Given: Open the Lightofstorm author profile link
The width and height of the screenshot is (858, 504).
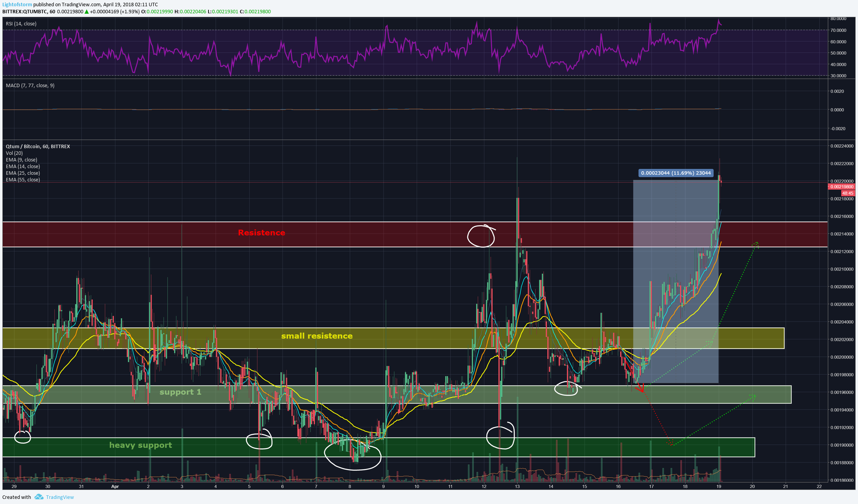Looking at the screenshot, I should (17, 4).
